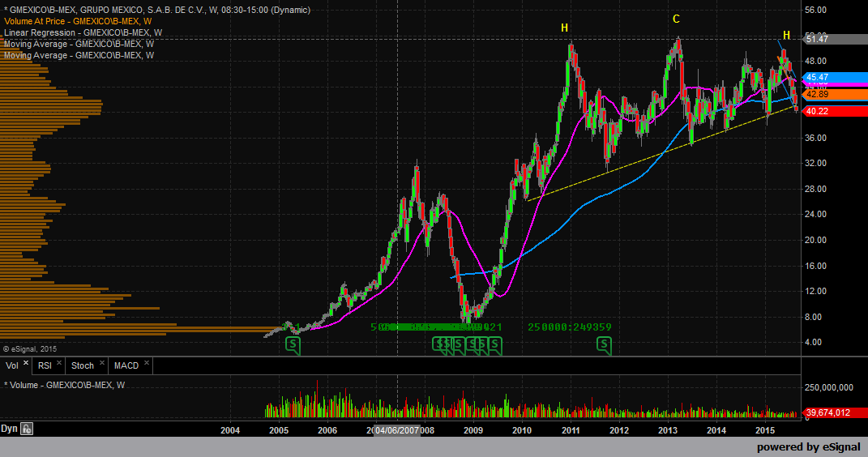Click the orange 42.89 price marker
The width and height of the screenshot is (868, 457).
836,94
